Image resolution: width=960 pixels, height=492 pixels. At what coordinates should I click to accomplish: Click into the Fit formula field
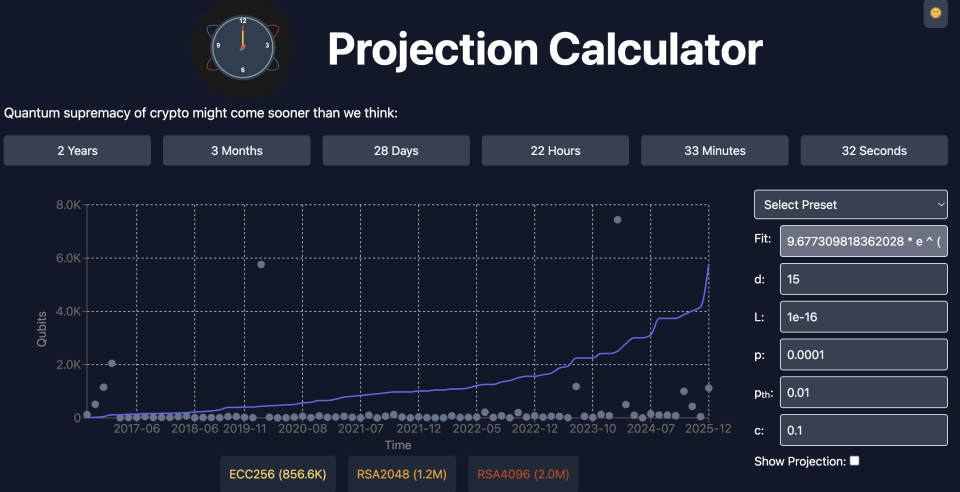[x=864, y=241]
